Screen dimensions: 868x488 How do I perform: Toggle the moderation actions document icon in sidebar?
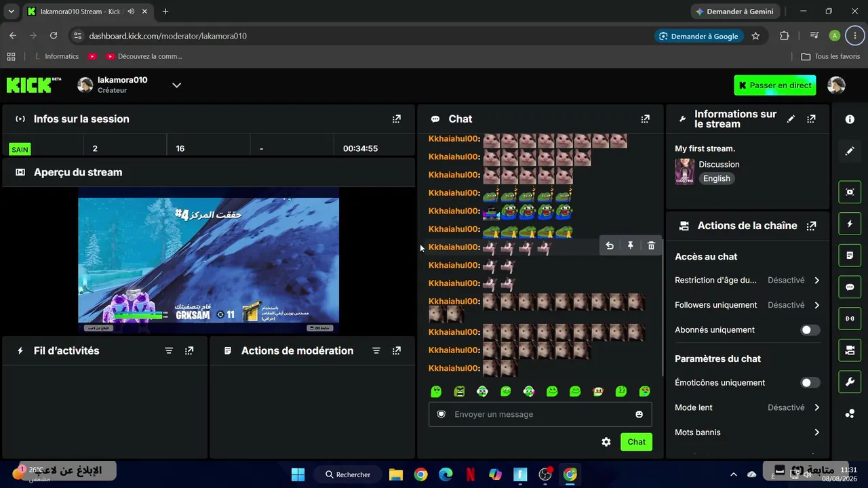coord(850,256)
